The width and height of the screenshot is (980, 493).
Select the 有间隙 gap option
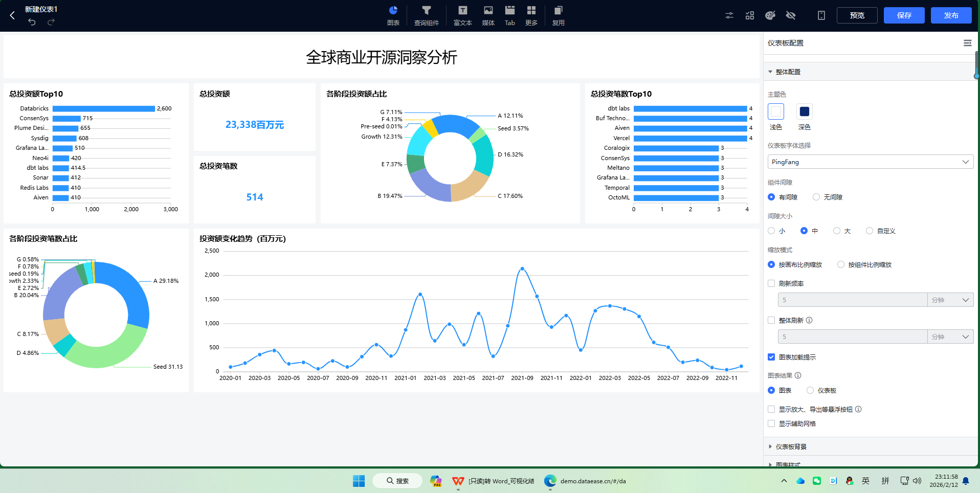coord(783,197)
